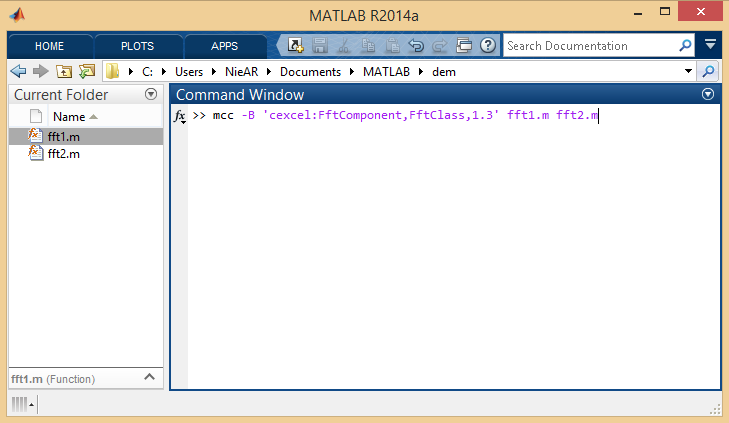Open the Current Folder panel actions menu
729x423 pixels.
click(151, 94)
